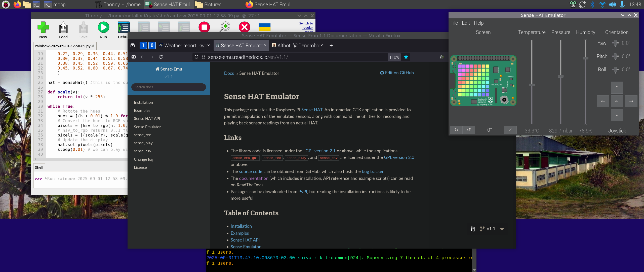
Task: Click the zoom magnifier icon in Thonny
Action: tap(224, 27)
